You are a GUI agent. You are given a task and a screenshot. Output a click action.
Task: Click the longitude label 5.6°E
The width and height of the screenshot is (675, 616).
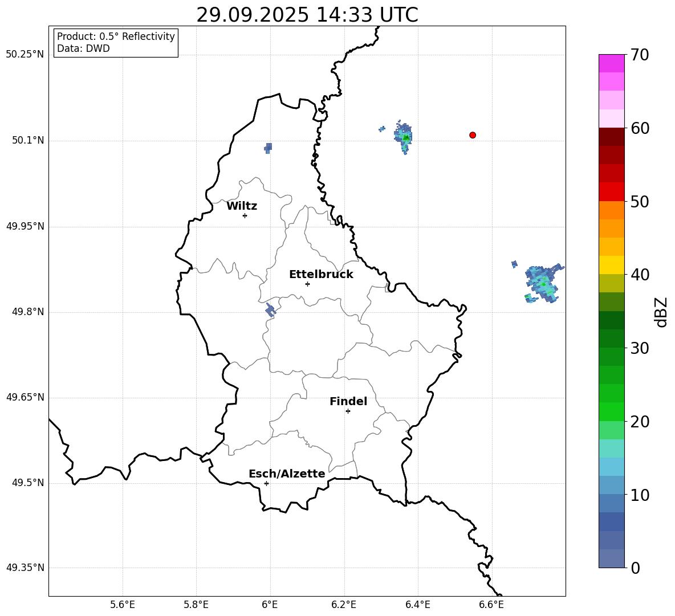coord(123,605)
